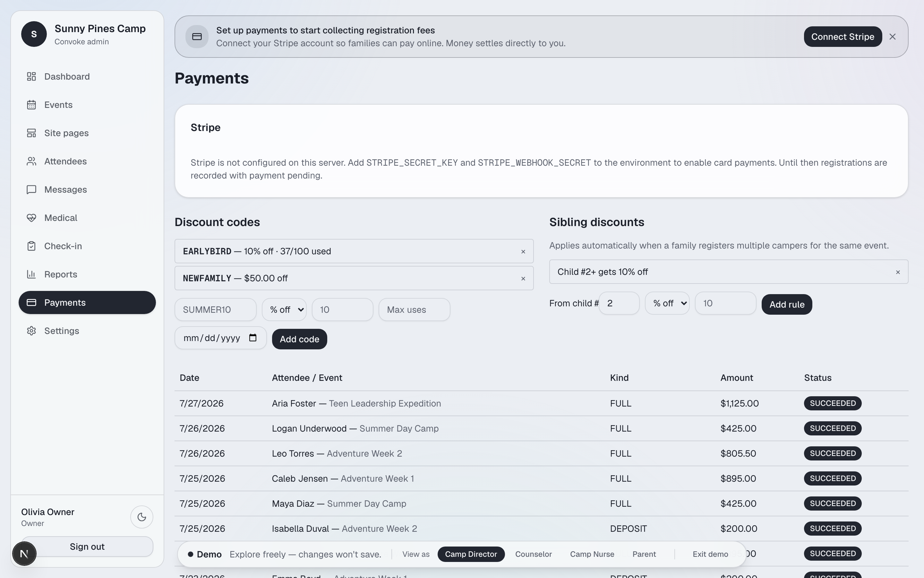Click the Payments card icon in sidebar
This screenshot has width=924, height=578.
pos(31,302)
